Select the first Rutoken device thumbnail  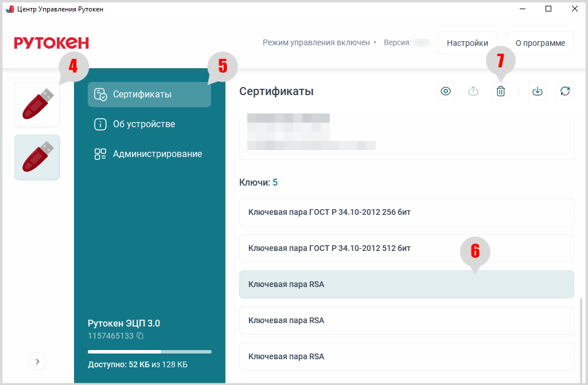(37, 104)
